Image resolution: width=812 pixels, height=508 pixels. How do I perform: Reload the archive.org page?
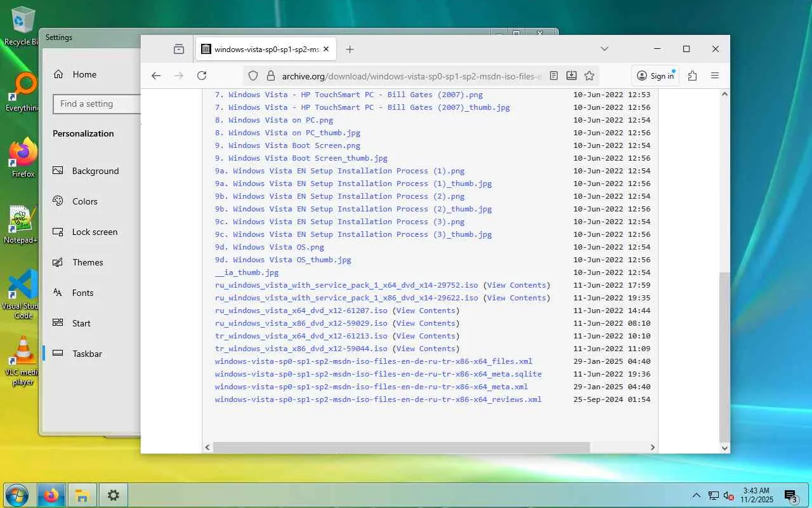[202, 76]
